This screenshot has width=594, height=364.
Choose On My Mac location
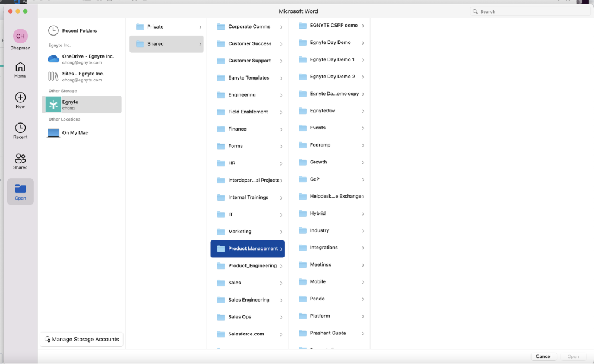81,133
